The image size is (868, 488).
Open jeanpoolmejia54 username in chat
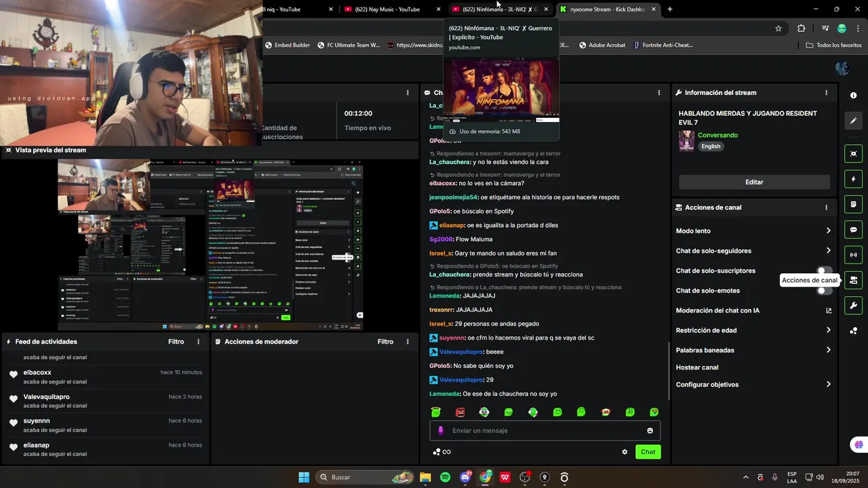point(454,197)
